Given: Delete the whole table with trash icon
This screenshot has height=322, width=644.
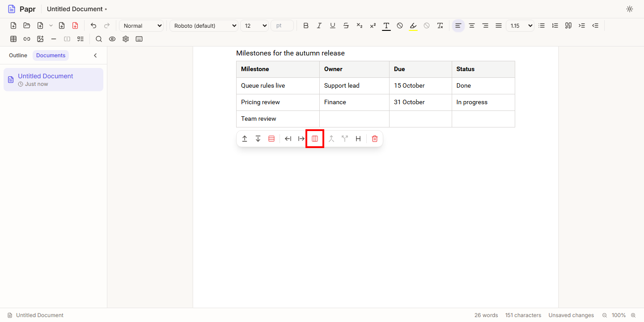Looking at the screenshot, I should pos(375,139).
